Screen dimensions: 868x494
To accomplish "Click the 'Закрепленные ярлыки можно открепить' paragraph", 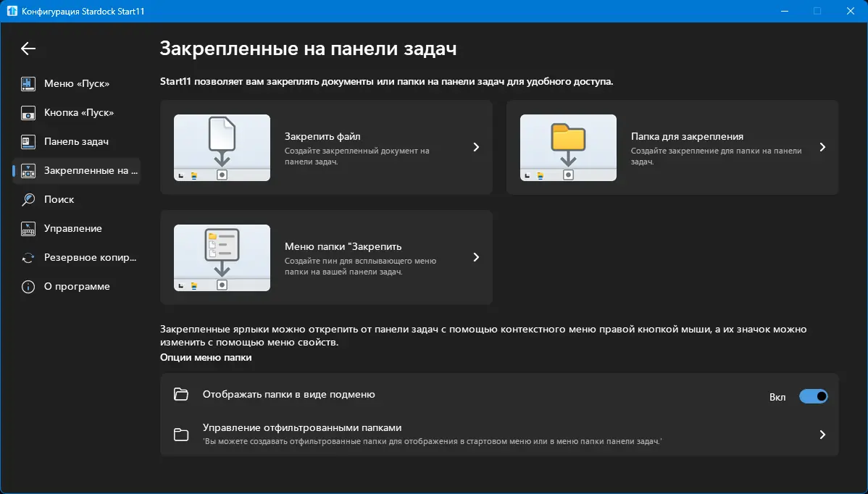I will pos(483,336).
